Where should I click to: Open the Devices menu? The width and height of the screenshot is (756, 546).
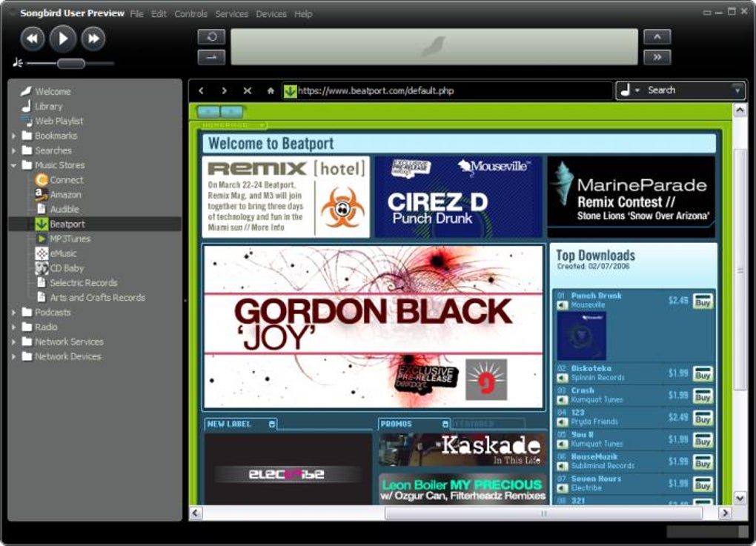tap(271, 14)
